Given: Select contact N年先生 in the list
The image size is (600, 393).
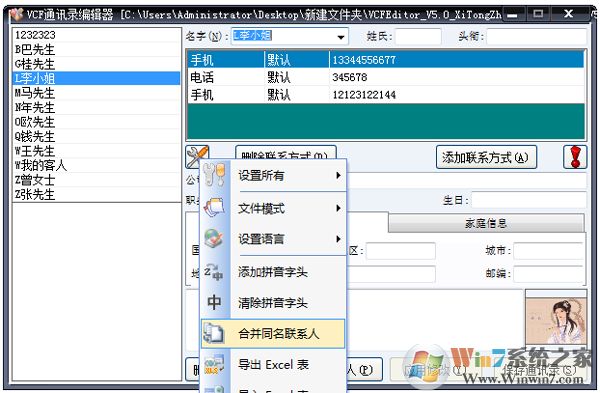Looking at the screenshot, I should click(96, 108).
